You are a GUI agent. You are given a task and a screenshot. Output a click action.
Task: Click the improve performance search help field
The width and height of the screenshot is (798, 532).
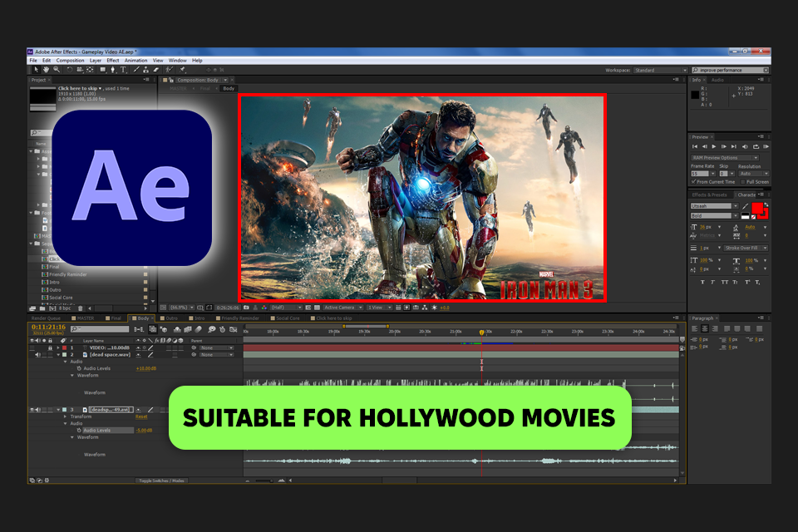click(x=731, y=71)
